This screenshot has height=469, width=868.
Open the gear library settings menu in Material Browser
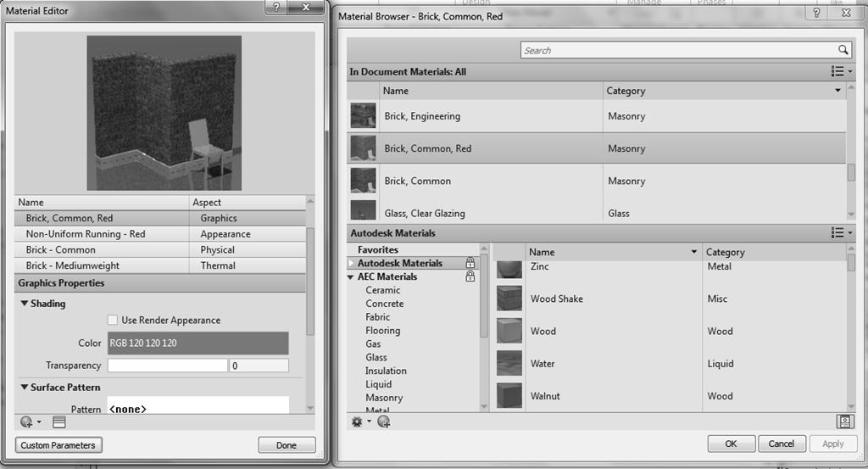click(360, 422)
